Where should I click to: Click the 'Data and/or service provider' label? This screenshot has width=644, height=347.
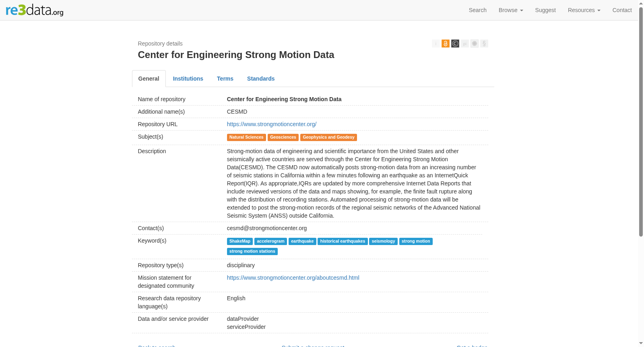pyautogui.click(x=173, y=319)
